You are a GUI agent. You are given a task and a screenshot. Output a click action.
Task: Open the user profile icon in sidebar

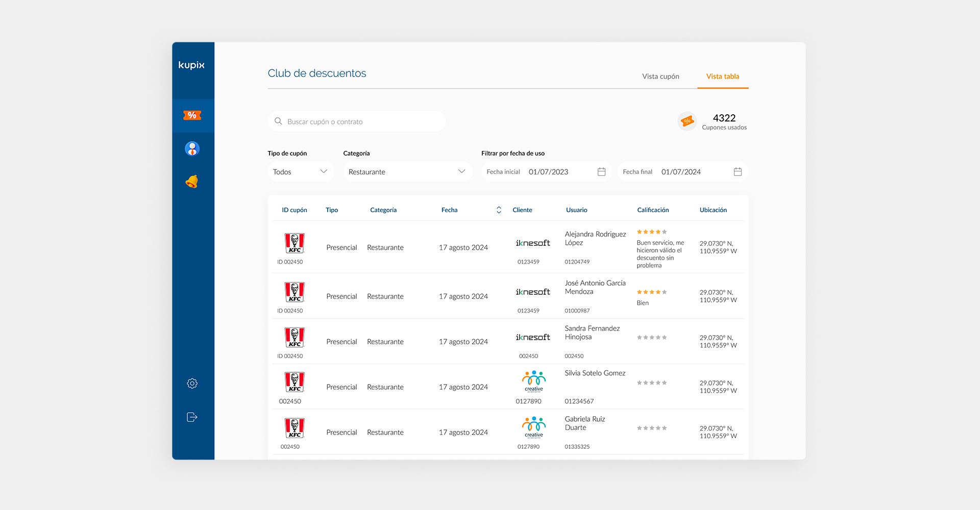pos(192,149)
